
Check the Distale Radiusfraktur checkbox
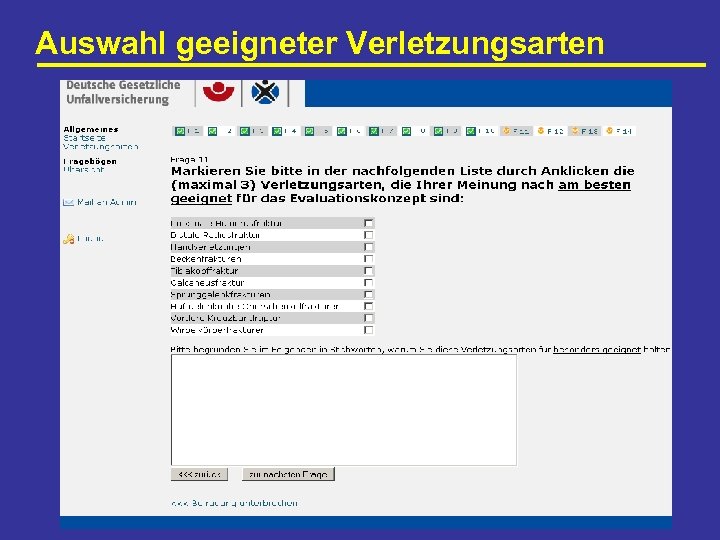tap(368, 235)
